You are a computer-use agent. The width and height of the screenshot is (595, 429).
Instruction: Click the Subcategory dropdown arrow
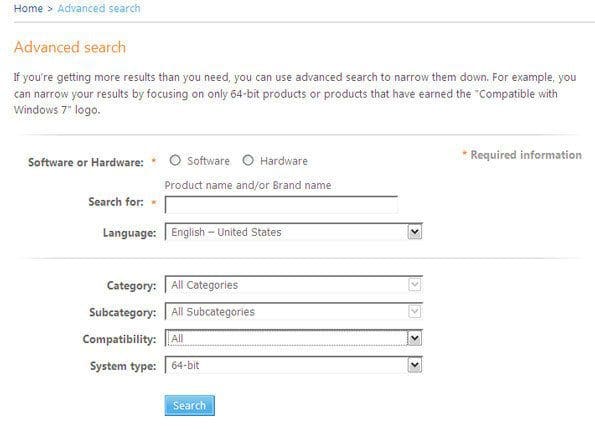coord(414,312)
